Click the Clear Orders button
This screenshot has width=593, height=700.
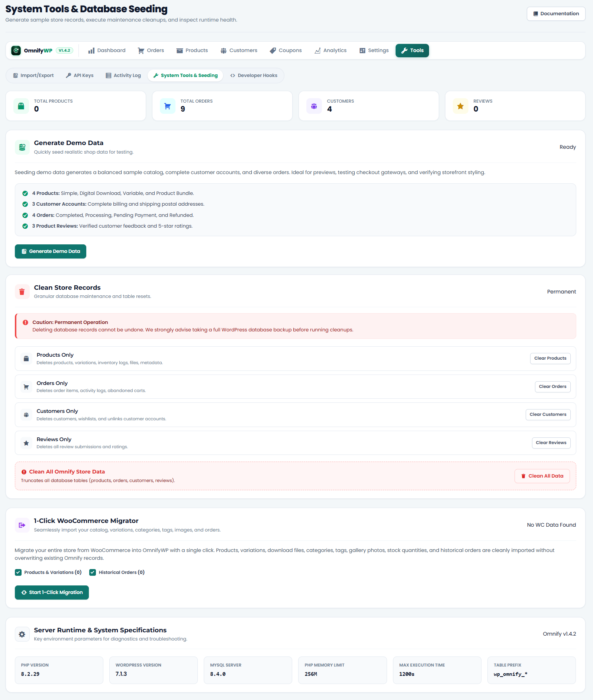[x=552, y=387]
